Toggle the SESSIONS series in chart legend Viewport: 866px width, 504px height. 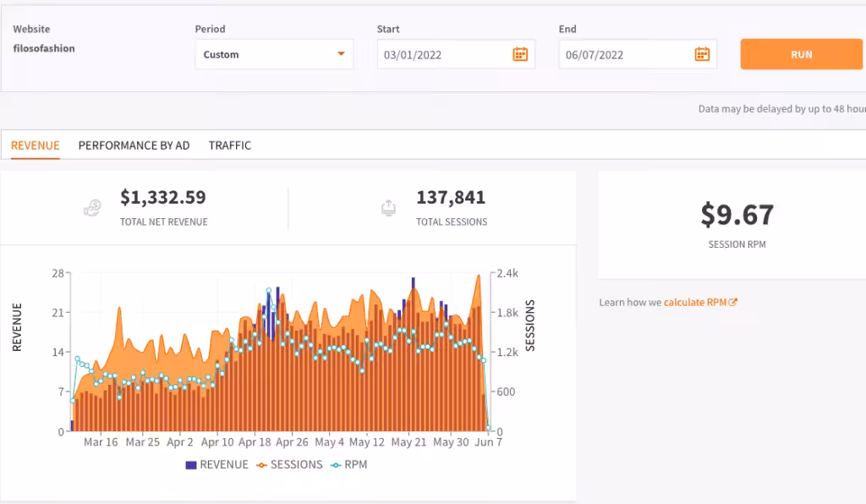tap(289, 465)
